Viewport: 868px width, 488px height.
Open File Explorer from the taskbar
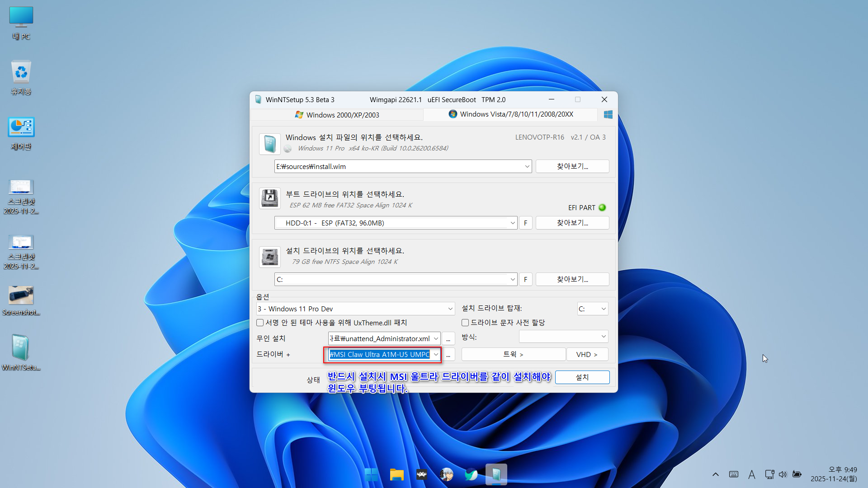[x=396, y=474]
